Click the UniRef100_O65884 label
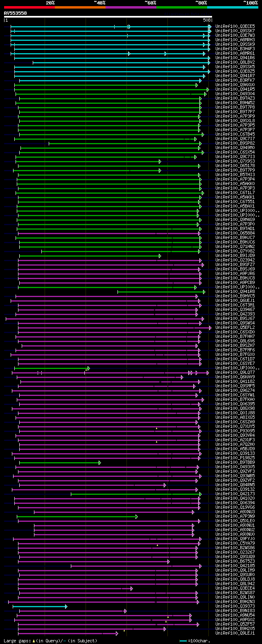The width and height of the screenshot is (262, 644). tap(235, 233)
